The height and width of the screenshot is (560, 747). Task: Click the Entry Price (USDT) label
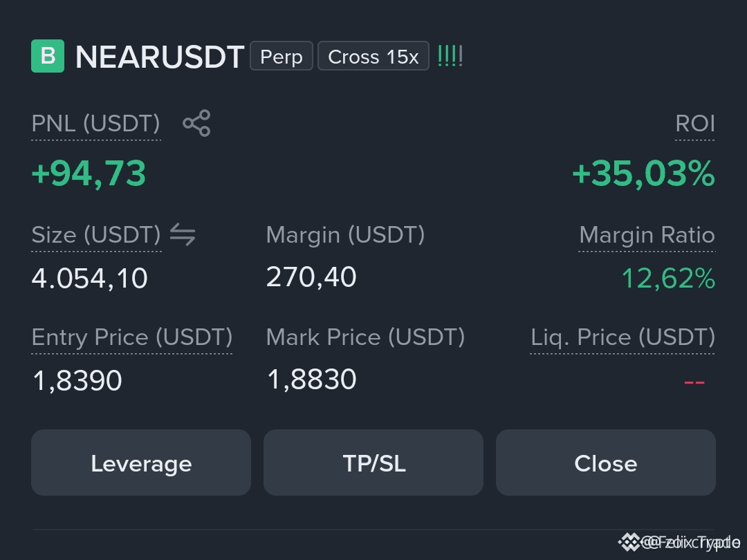click(x=132, y=337)
